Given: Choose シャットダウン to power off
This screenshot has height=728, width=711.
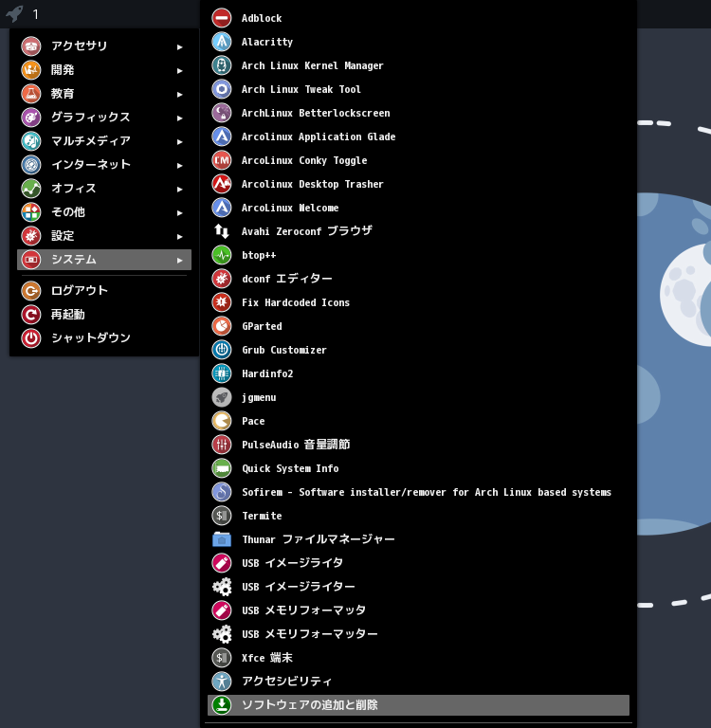Looking at the screenshot, I should pos(104,338).
